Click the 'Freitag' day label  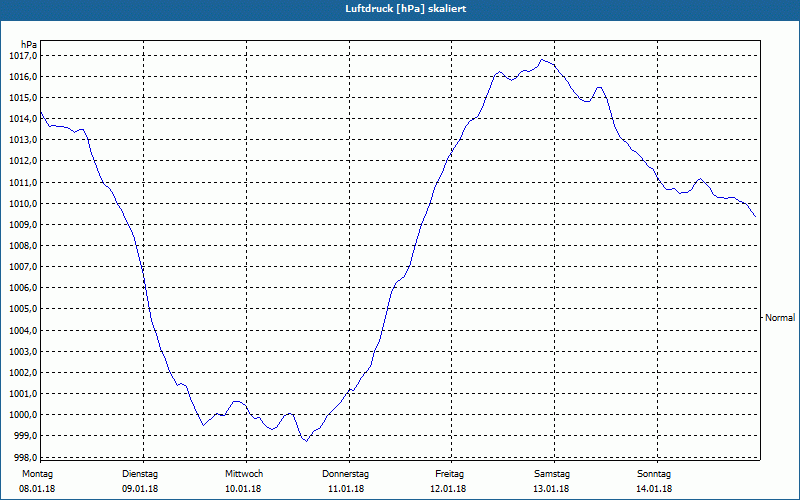tap(449, 474)
